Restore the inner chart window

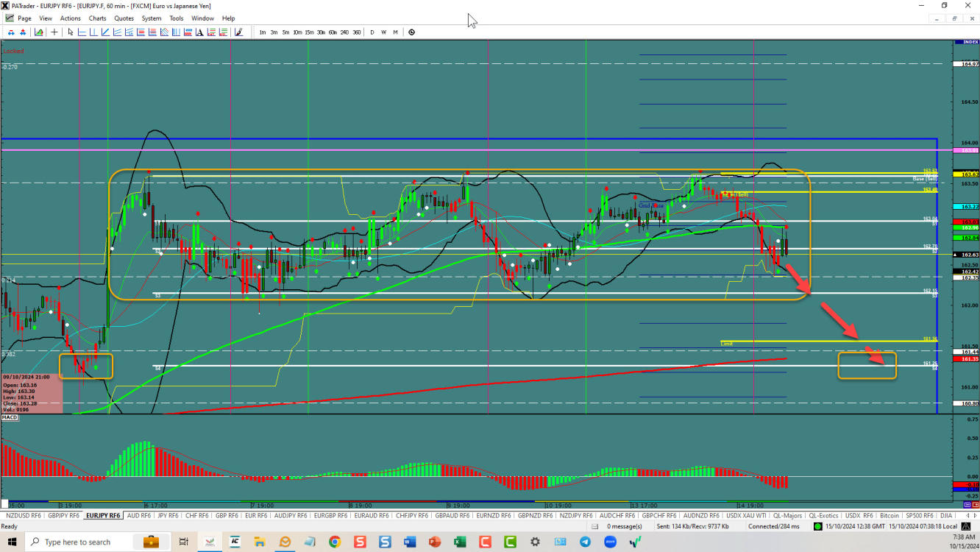[x=954, y=18]
